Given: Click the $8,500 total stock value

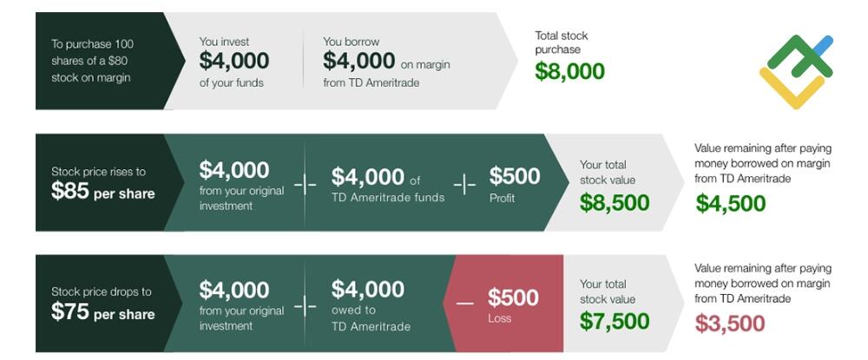Looking at the screenshot, I should (x=615, y=202).
